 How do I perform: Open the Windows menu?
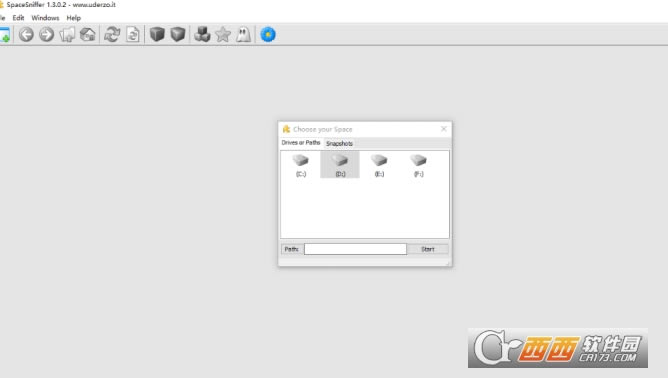tap(45, 18)
